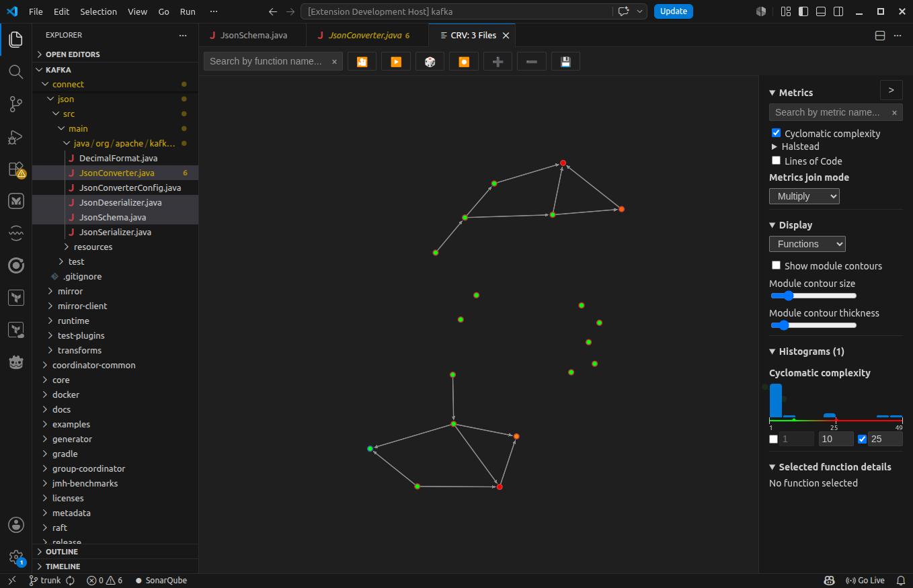Screen dimensions: 913x588
Task: Open the Explorer view in activity bar
Action: click(16, 40)
